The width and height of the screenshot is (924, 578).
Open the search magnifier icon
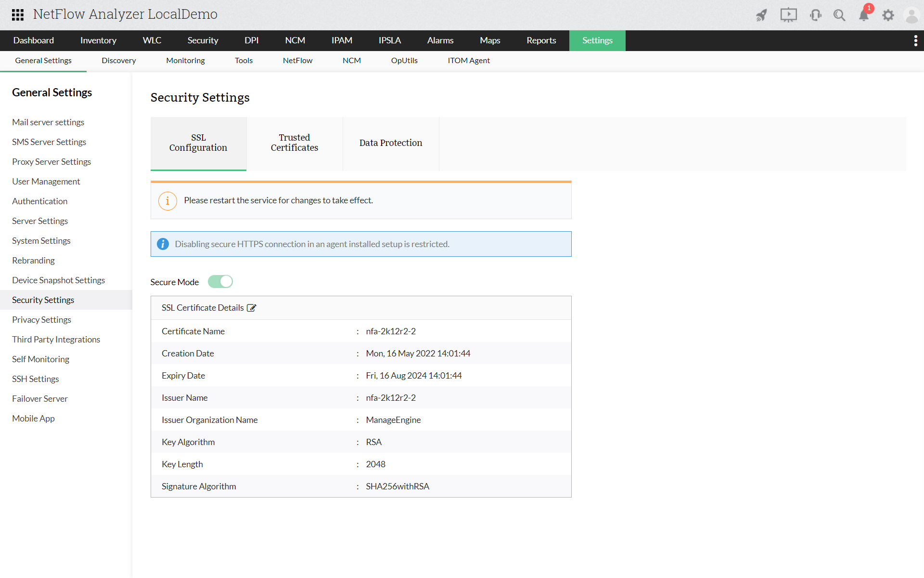pyautogui.click(x=839, y=15)
